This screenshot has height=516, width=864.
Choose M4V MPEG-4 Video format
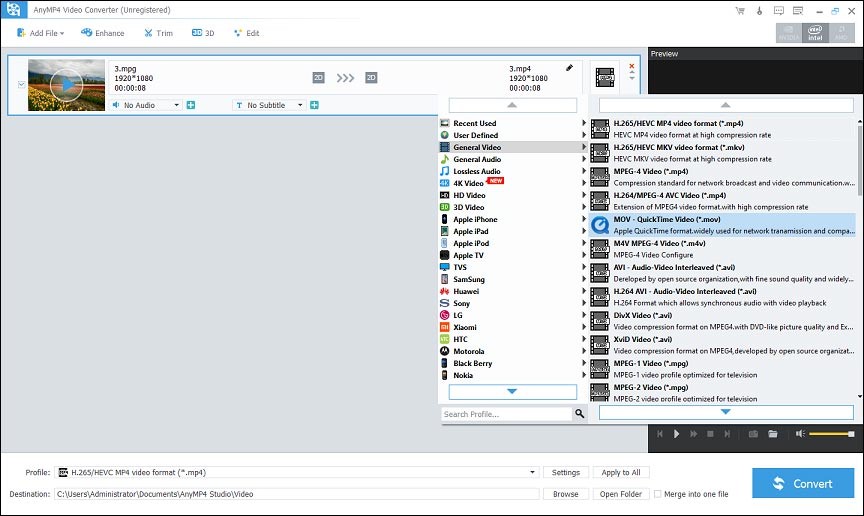tap(722, 249)
